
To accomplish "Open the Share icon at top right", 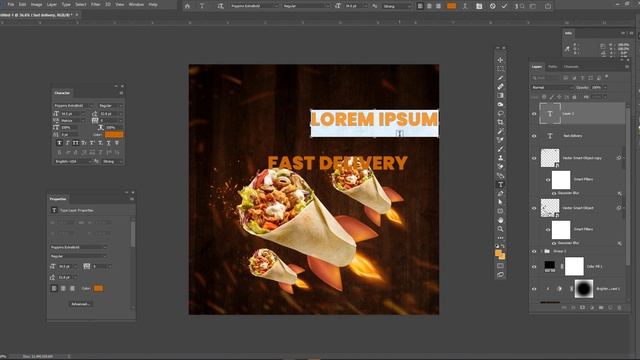I will [548, 6].
